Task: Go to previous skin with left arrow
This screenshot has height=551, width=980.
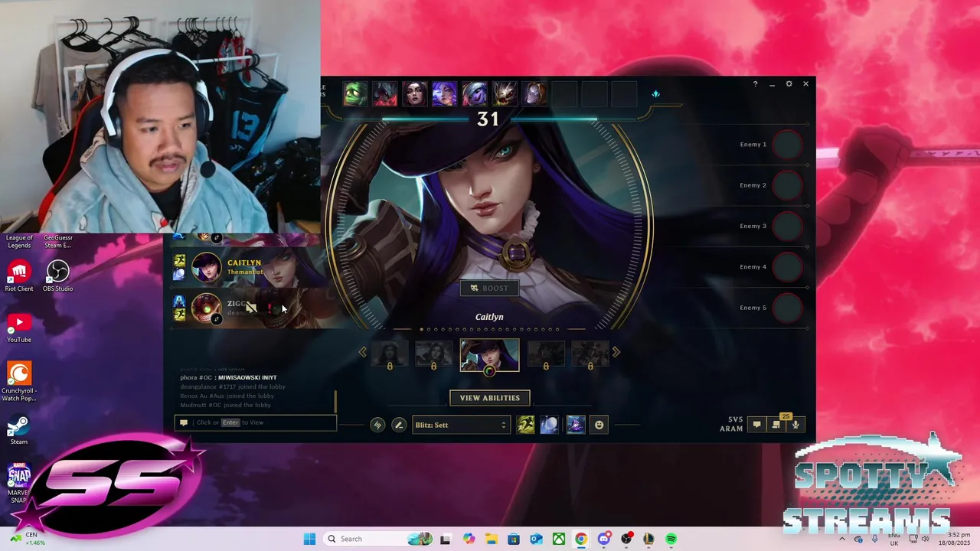Action: (x=363, y=352)
